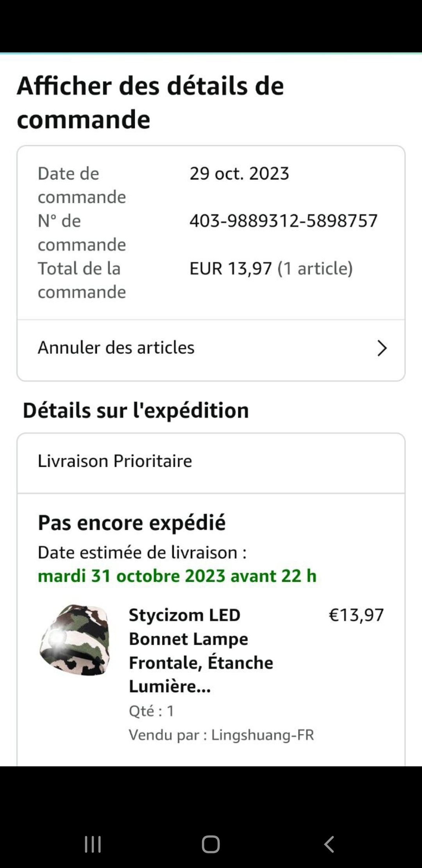Tap the Annuler des articles label

(116, 348)
